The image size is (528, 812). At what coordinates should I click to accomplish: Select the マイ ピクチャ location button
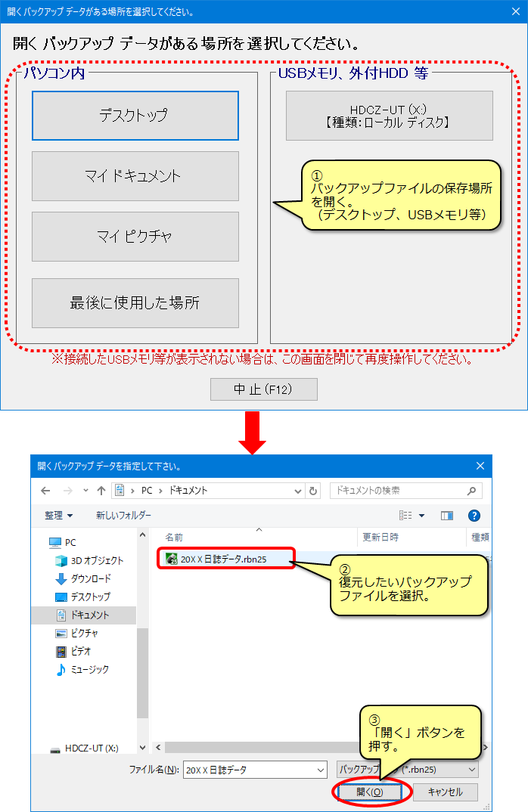pyautogui.click(x=135, y=237)
